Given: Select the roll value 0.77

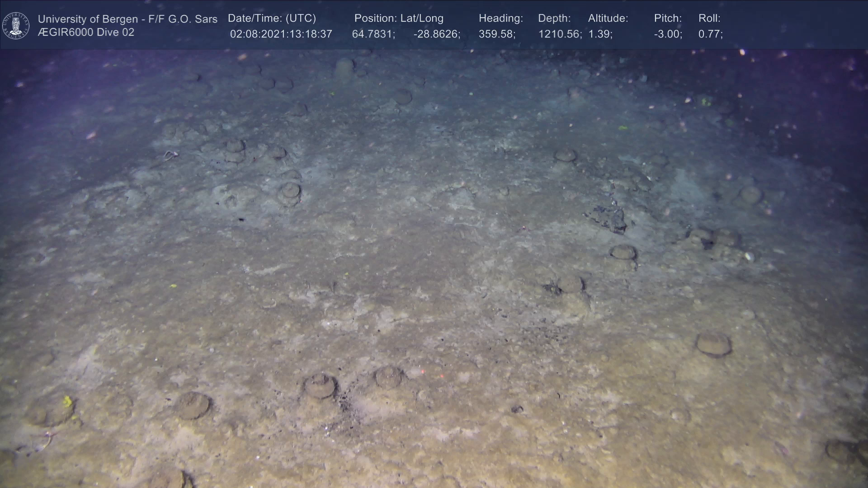Looking at the screenshot, I should point(710,34).
